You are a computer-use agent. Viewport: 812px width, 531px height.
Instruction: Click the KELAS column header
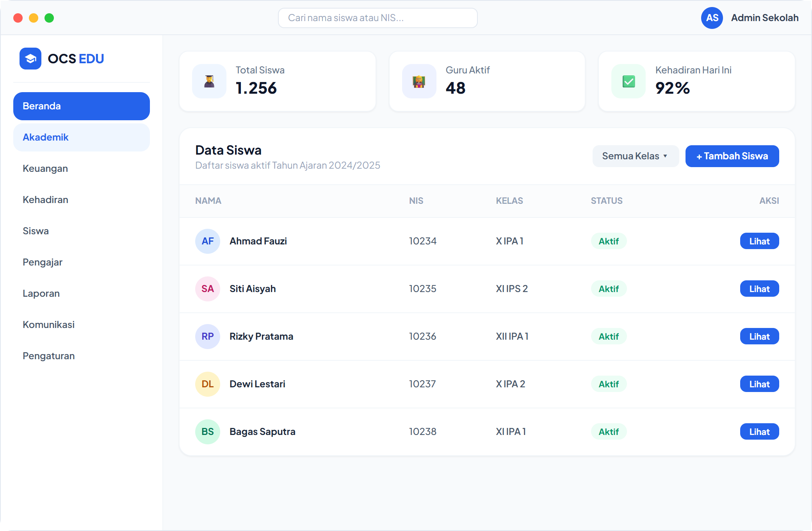(509, 201)
